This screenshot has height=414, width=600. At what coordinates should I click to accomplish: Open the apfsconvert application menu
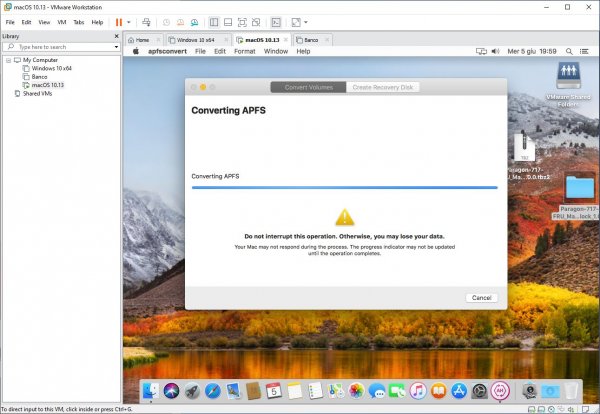pos(167,51)
